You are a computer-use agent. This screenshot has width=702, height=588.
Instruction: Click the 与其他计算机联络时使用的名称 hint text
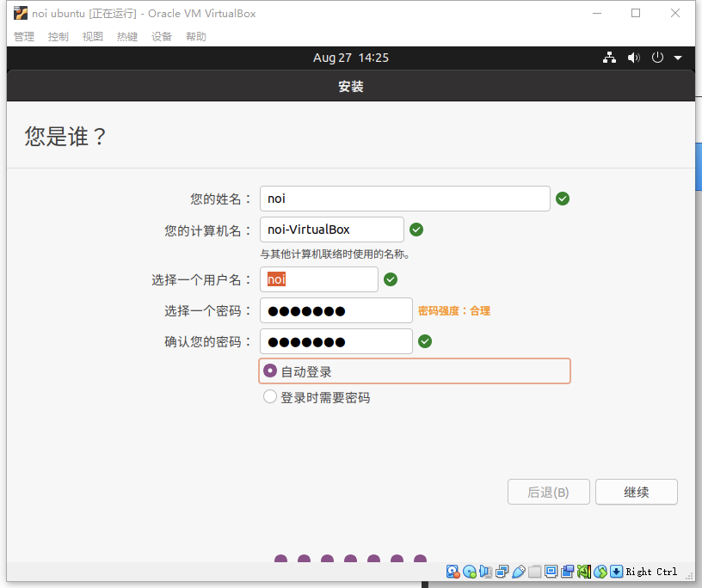335,254
